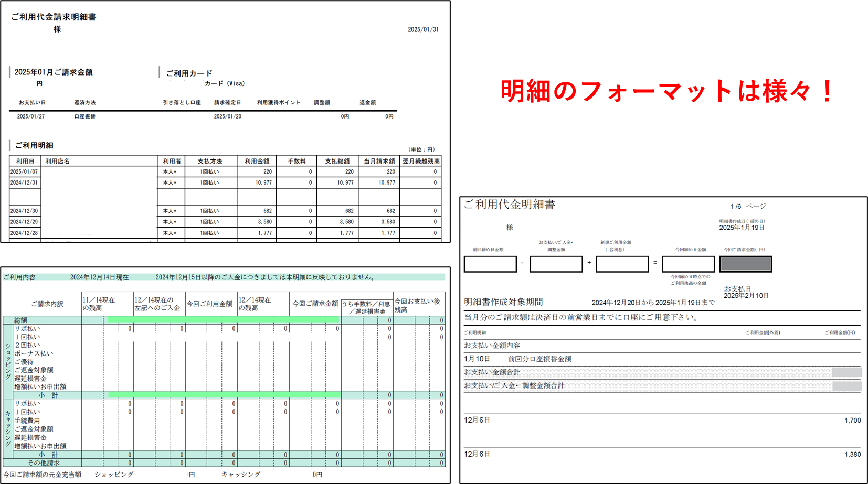Click the 翌月繰越残高 table header
This screenshot has width=868, height=484.
tap(421, 162)
